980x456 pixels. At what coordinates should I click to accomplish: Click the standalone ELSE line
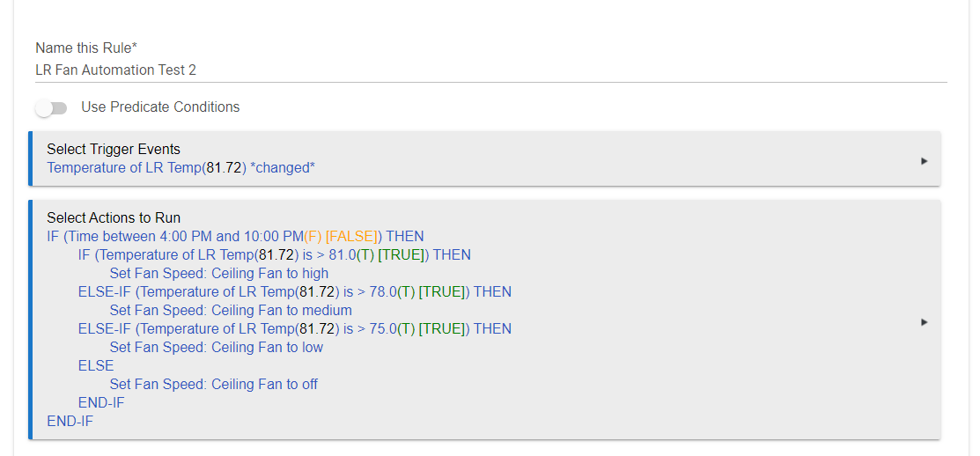(x=96, y=365)
